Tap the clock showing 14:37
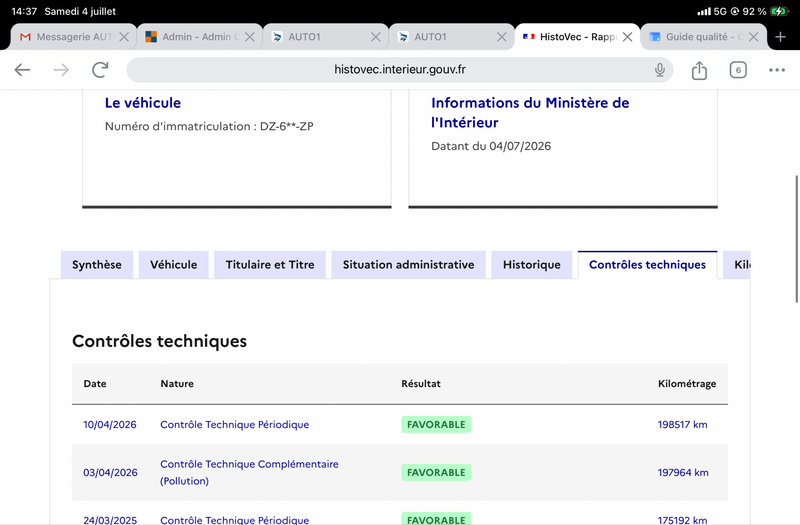This screenshot has width=800, height=525. 24,11
